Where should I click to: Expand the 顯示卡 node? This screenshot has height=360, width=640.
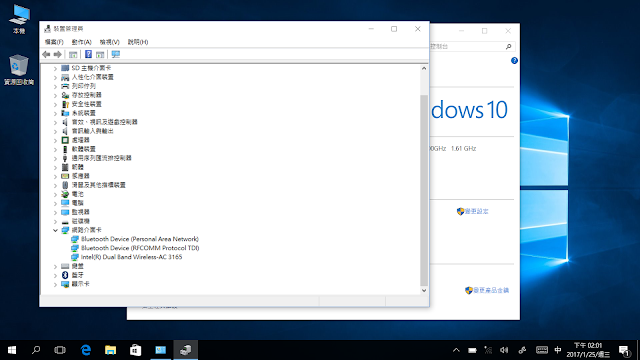[55, 284]
